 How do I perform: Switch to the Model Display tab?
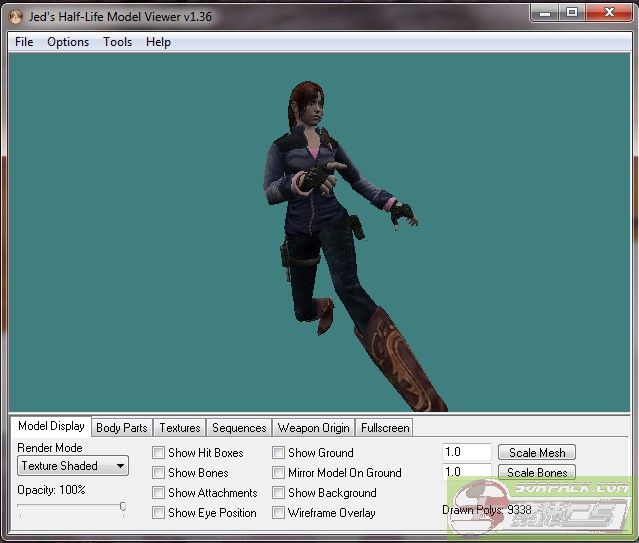(51, 426)
